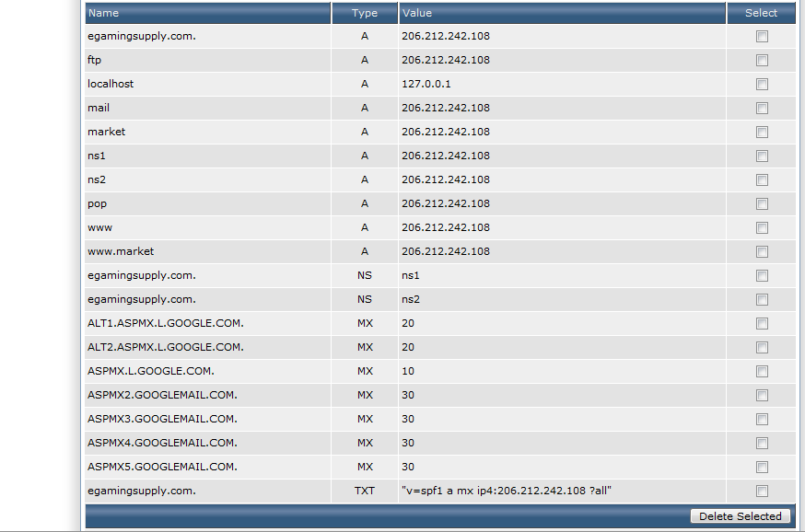Click the TXT type cell

[x=365, y=491]
